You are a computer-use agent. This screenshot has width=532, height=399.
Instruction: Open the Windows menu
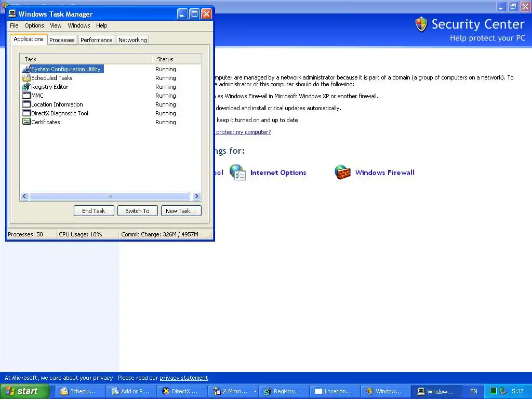pyautogui.click(x=79, y=25)
